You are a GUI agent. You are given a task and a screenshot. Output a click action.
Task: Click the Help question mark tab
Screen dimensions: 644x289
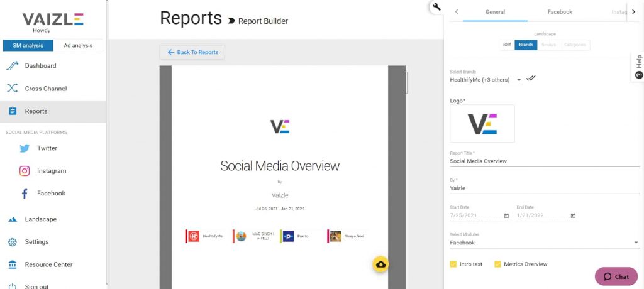[x=638, y=67]
